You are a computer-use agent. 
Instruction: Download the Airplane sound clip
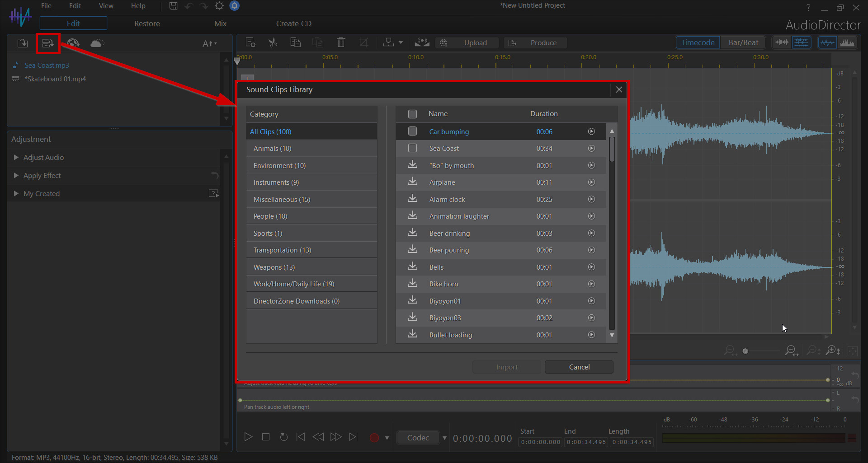pyautogui.click(x=412, y=182)
